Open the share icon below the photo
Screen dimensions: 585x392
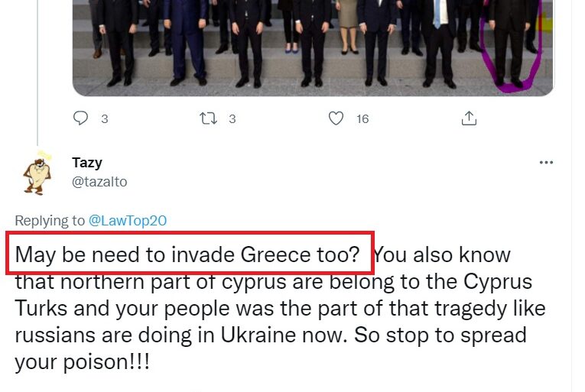point(469,118)
